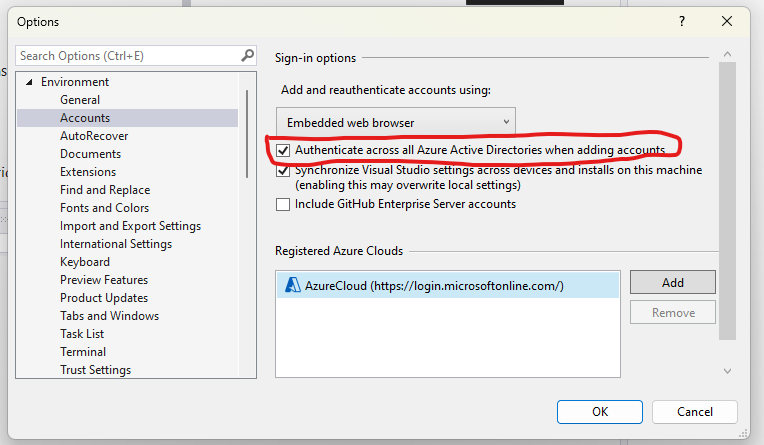The width and height of the screenshot is (764, 445).
Task: Close the Options dialog with X
Action: pos(726,21)
